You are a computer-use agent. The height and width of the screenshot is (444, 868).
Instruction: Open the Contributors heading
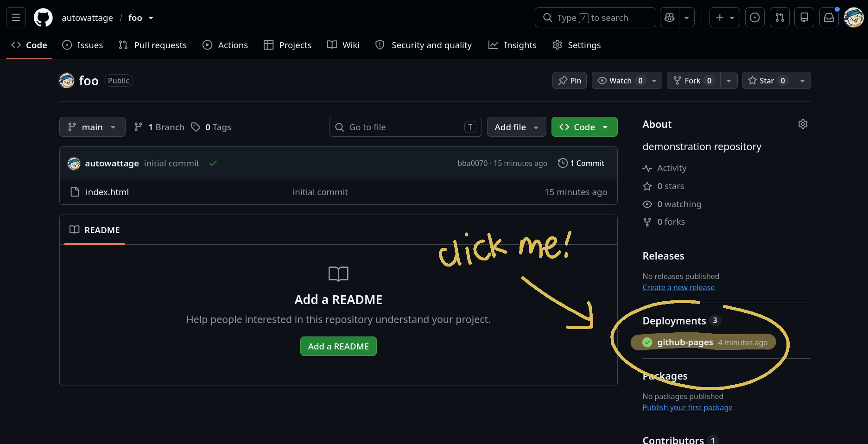[681, 440]
